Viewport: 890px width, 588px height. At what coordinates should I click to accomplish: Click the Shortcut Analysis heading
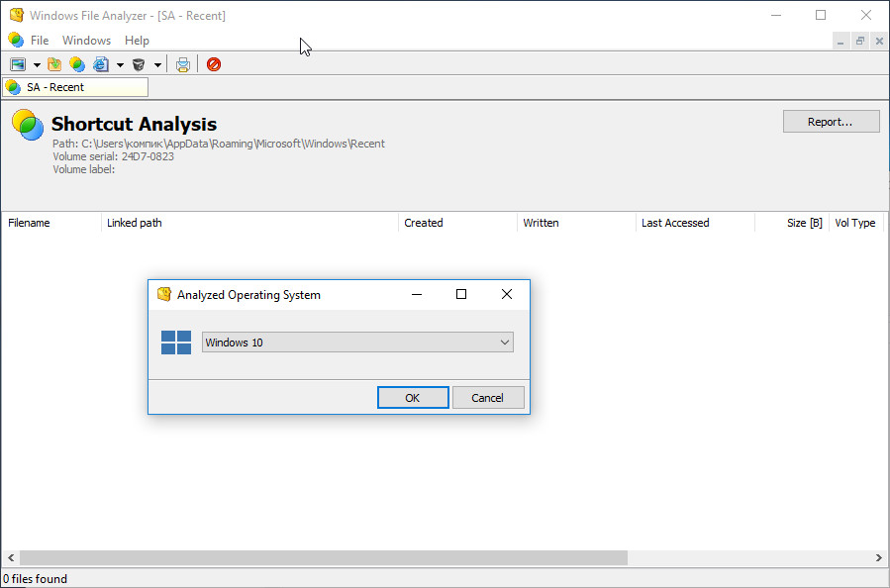pos(134,124)
